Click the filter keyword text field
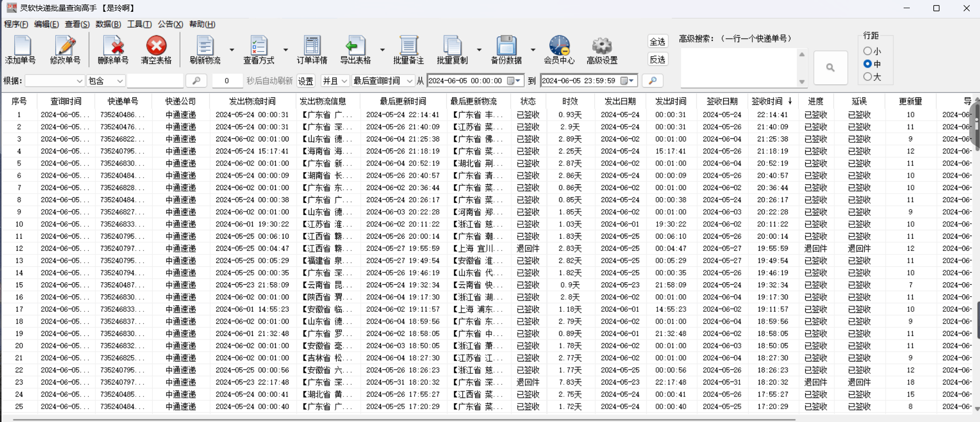Image resolution: width=980 pixels, height=422 pixels. (x=155, y=81)
